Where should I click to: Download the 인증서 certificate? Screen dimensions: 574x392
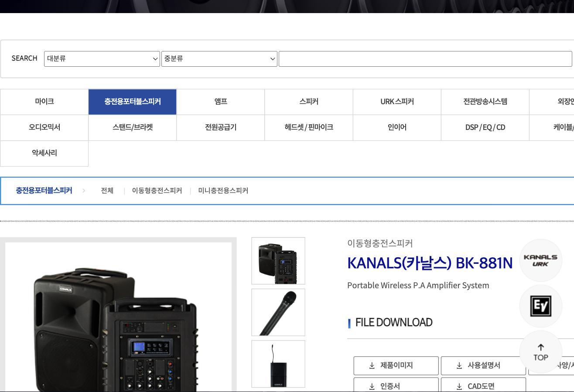click(x=396, y=385)
